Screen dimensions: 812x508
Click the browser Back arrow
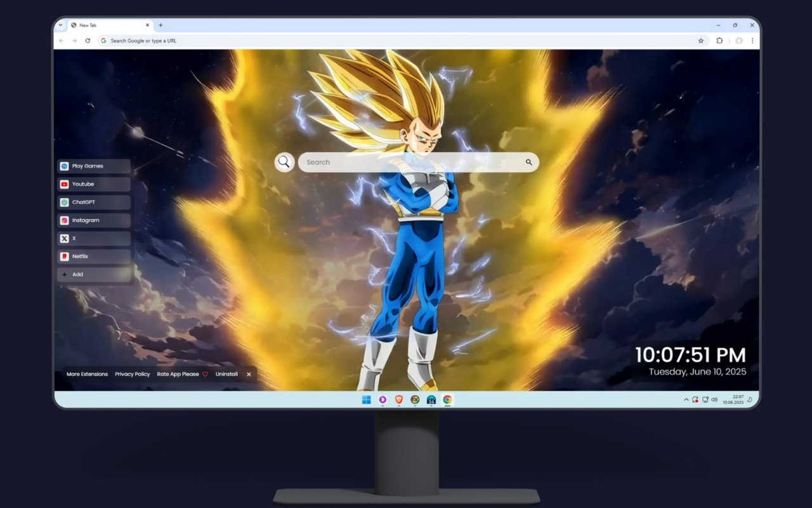pos(62,41)
